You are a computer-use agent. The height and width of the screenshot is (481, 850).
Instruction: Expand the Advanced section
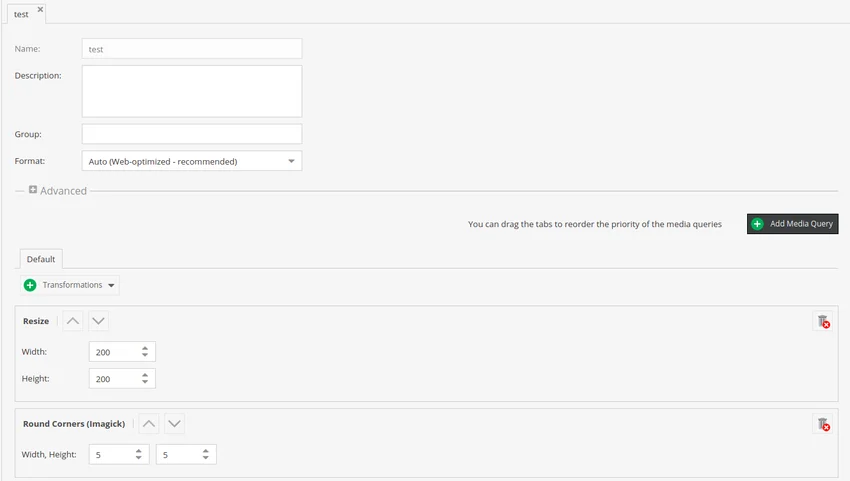(x=33, y=190)
